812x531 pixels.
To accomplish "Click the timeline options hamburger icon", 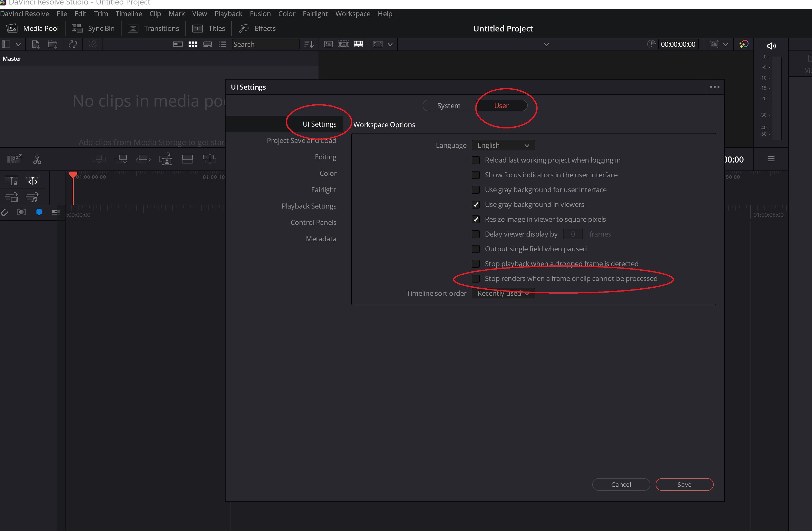I will coord(771,159).
